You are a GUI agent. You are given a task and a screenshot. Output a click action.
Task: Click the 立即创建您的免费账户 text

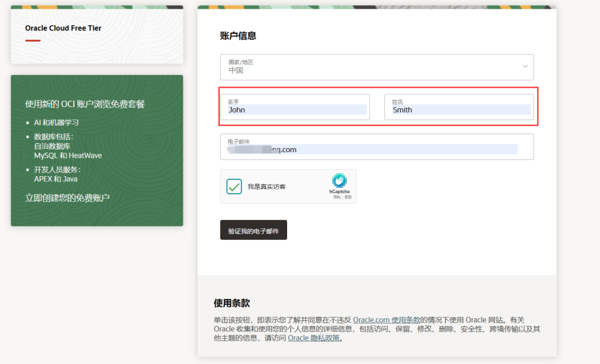pos(67,198)
